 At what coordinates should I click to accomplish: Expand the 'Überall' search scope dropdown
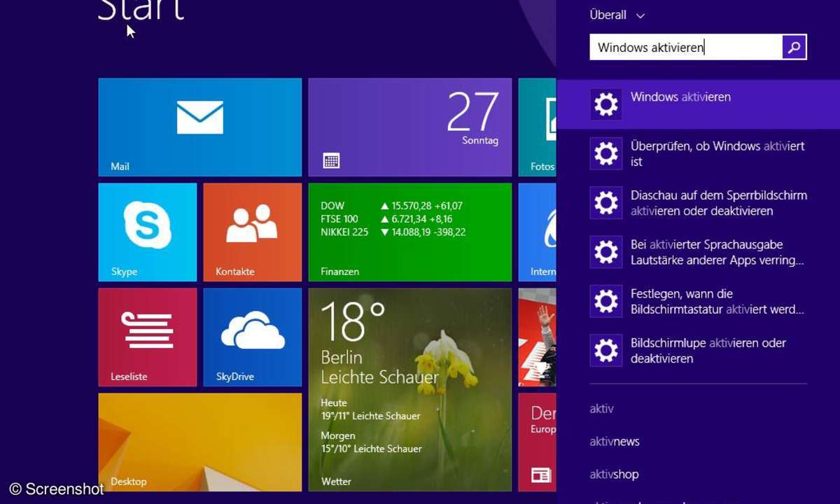pos(617,15)
